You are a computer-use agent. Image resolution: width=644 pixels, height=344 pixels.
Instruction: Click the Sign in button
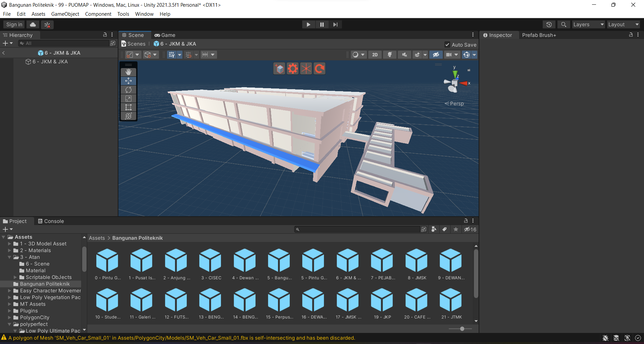tap(14, 24)
